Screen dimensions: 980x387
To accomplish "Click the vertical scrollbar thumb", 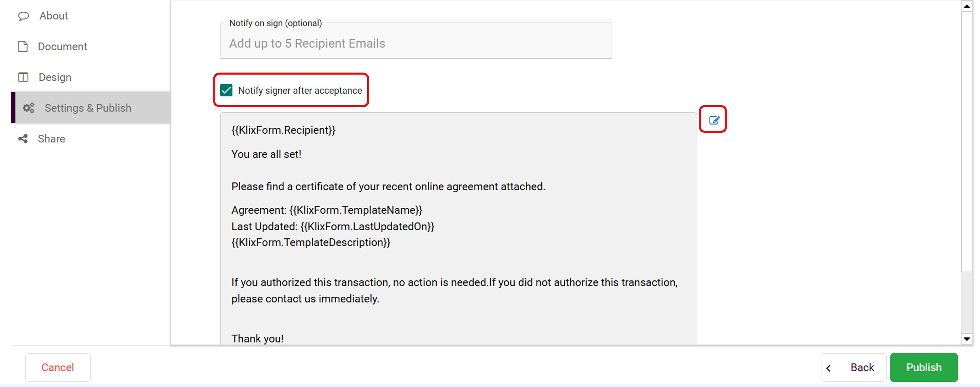I will click(x=966, y=141).
